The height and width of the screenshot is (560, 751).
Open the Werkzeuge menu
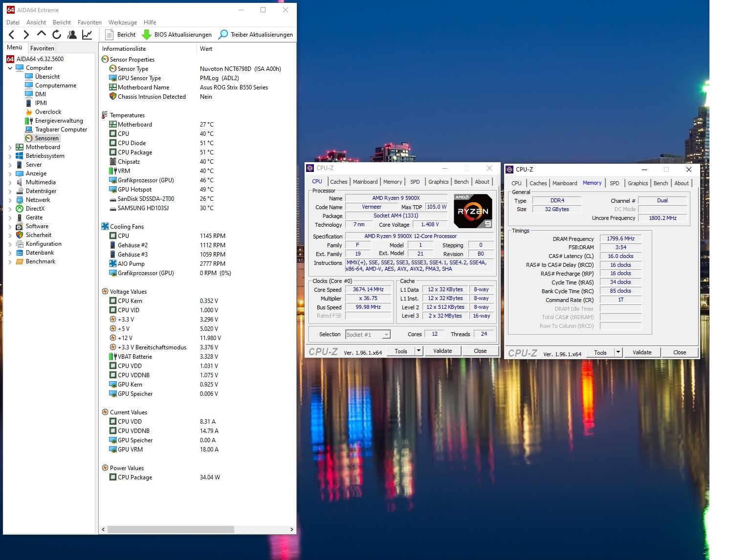(122, 22)
